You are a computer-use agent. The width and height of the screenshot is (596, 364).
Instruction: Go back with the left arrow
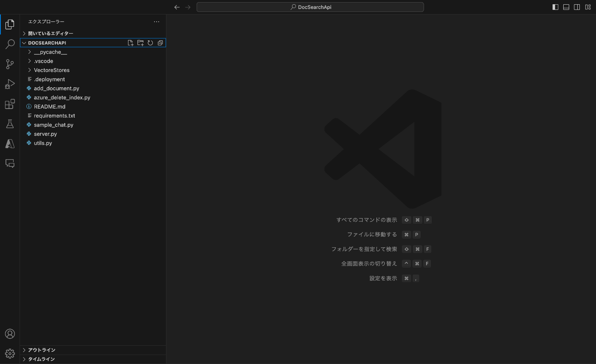tap(177, 7)
